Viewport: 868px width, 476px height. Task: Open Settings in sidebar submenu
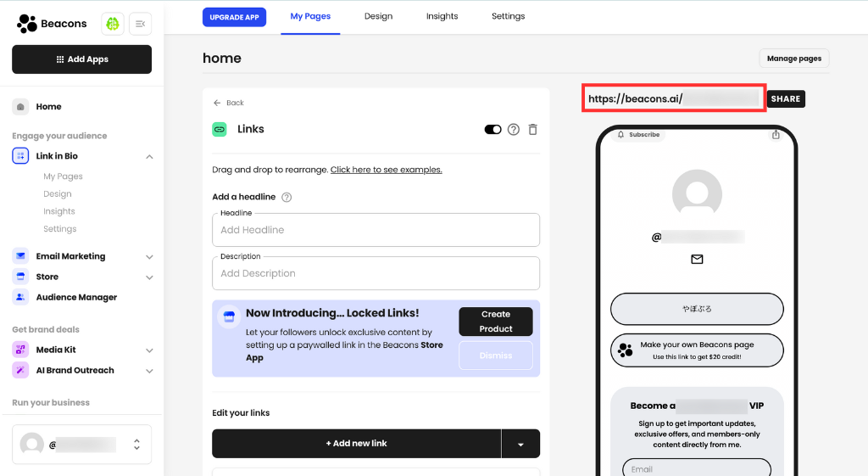coord(60,229)
